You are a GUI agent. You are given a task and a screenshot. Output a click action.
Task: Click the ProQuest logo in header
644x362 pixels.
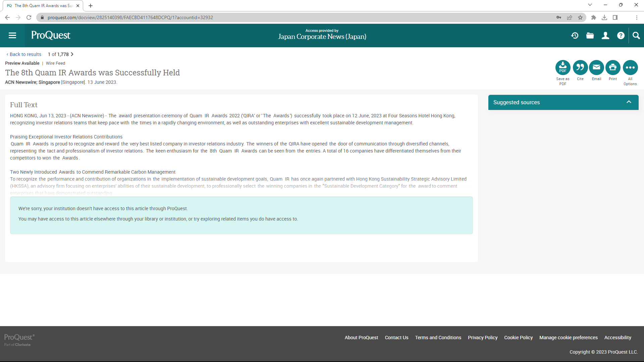click(51, 35)
